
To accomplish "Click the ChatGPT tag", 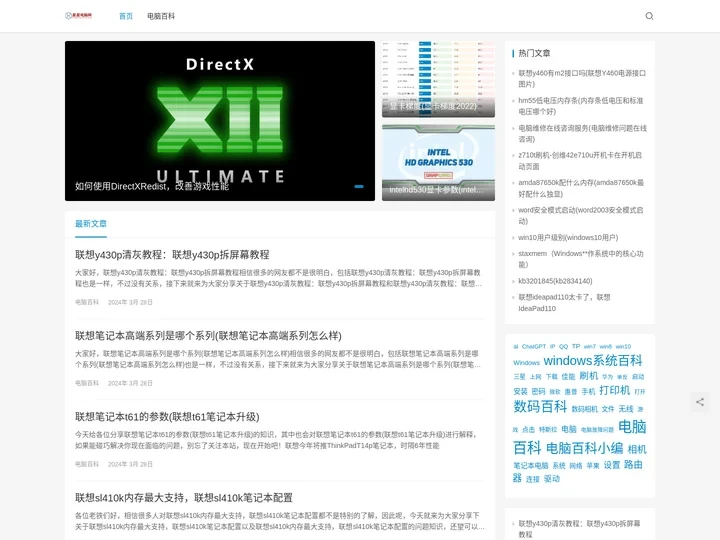I will (x=534, y=347).
